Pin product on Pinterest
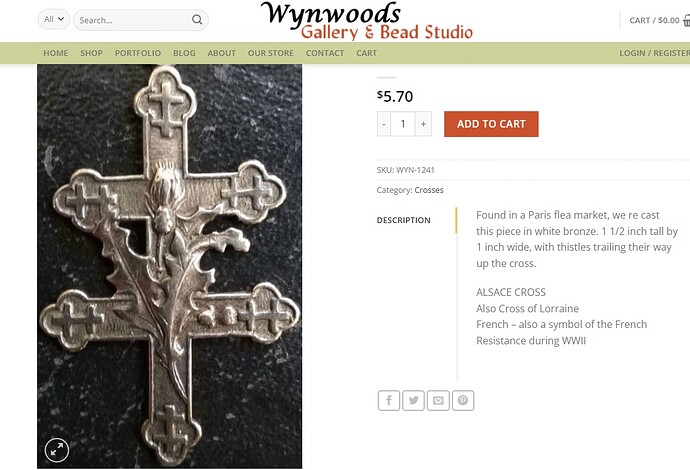 click(462, 400)
